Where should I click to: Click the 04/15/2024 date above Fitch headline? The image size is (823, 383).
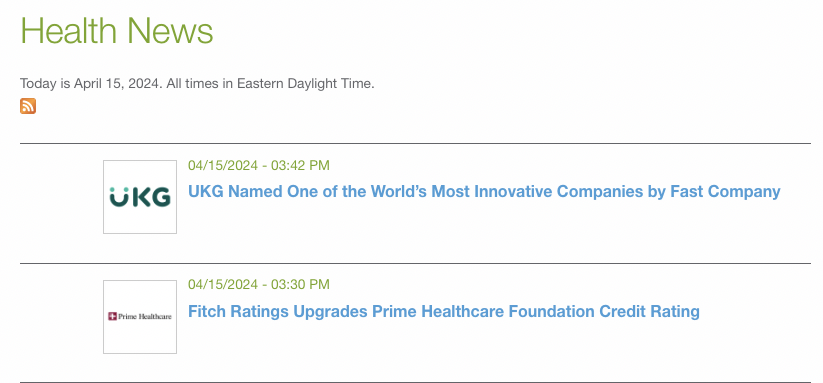pyautogui.click(x=223, y=284)
